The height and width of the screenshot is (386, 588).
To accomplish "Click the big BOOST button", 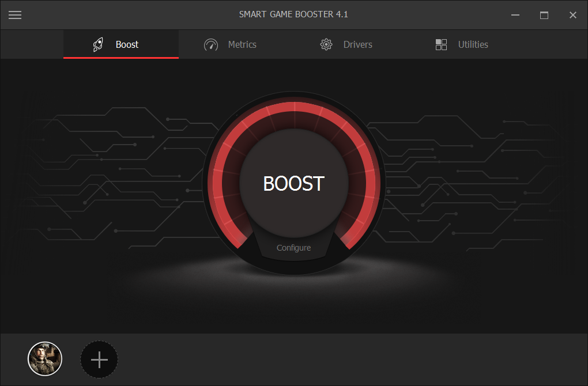I will pos(294,183).
